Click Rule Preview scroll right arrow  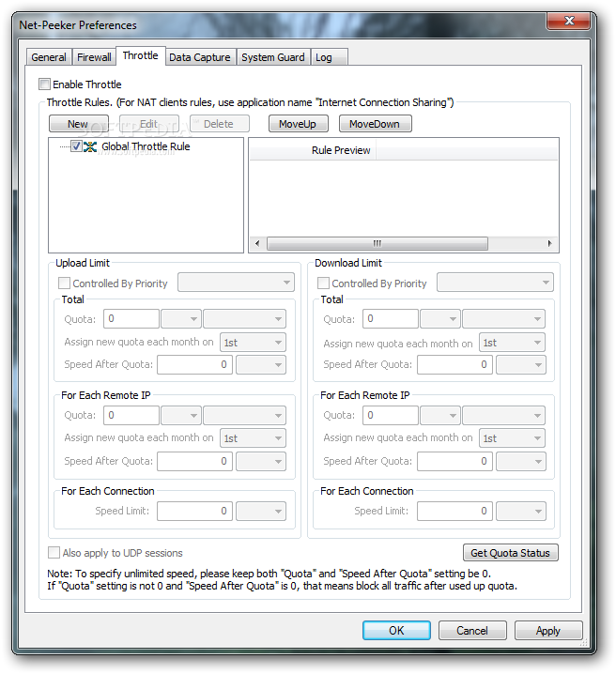coord(550,243)
